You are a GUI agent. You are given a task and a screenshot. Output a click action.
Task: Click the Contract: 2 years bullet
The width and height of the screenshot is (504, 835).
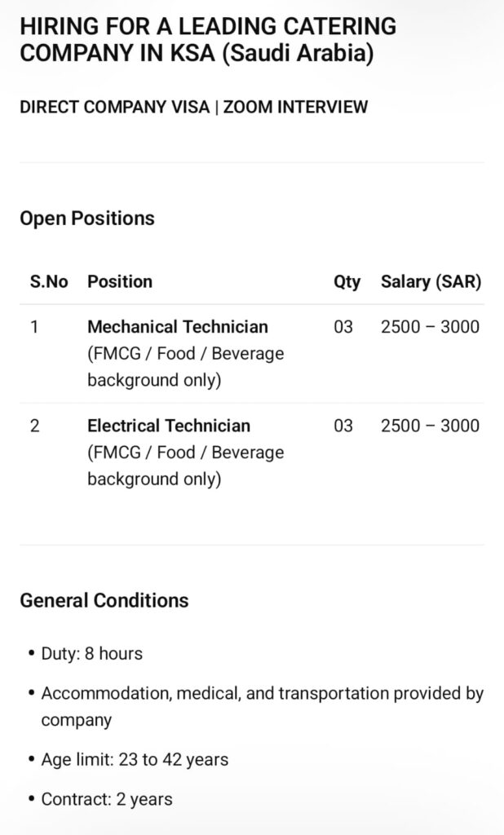pyautogui.click(x=107, y=800)
